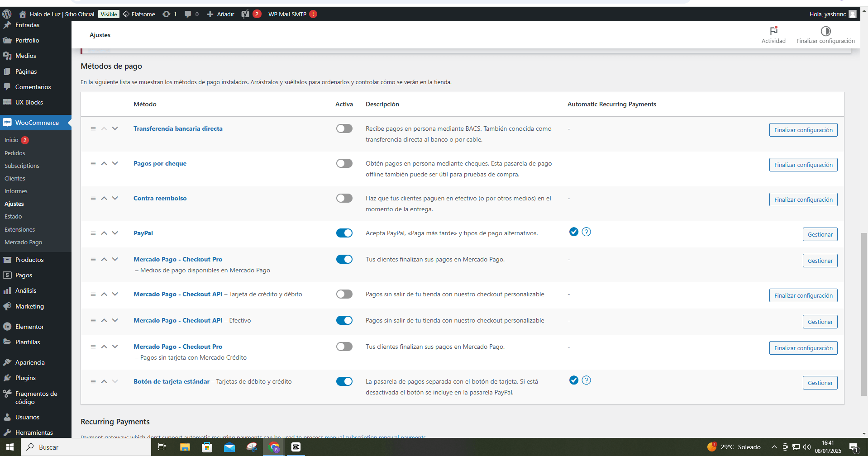Image resolution: width=868 pixels, height=456 pixels.
Task: Grab the drag handle of Contra reembolso row
Action: coord(93,199)
